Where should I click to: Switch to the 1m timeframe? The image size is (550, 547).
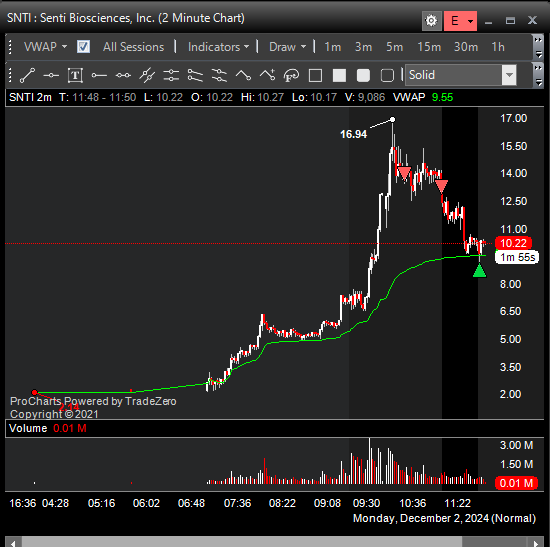pos(333,47)
